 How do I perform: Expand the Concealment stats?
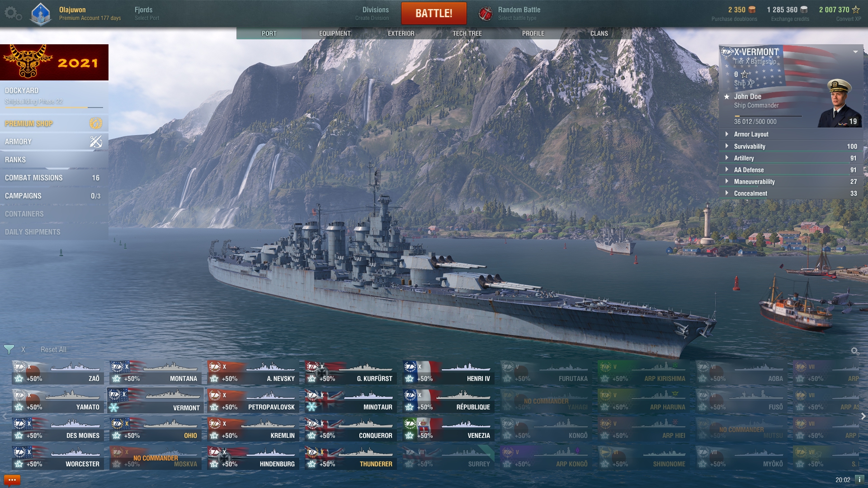pyautogui.click(x=791, y=193)
